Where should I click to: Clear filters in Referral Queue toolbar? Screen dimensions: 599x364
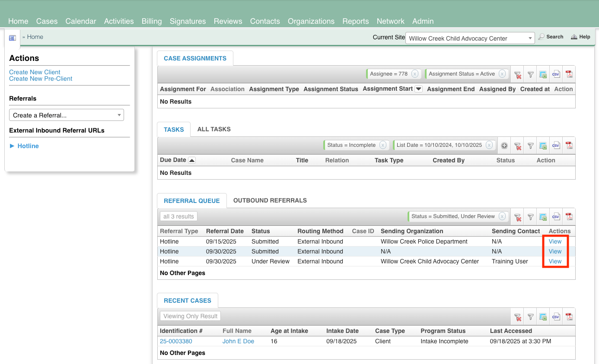[x=517, y=217]
